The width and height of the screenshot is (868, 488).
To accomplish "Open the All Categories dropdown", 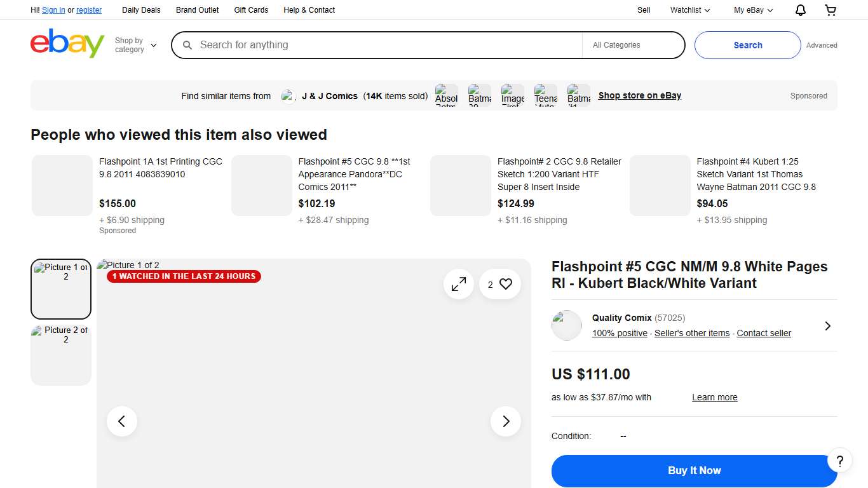I will [x=633, y=45].
